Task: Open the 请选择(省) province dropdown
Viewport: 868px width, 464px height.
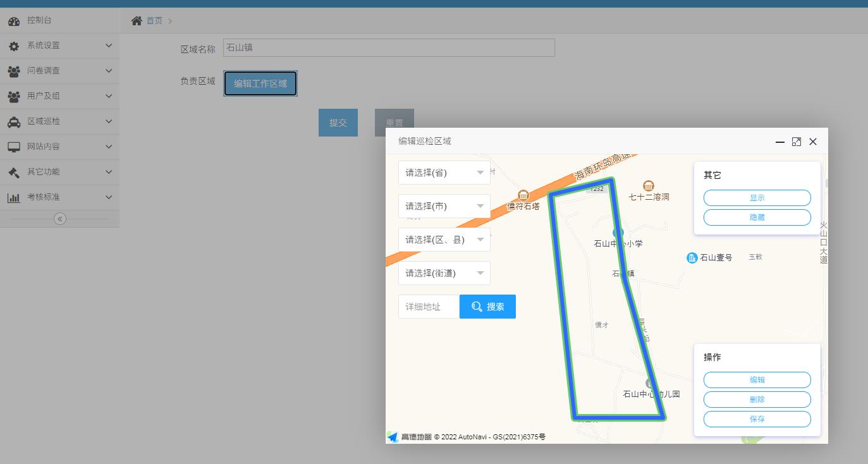Action: pyautogui.click(x=444, y=173)
